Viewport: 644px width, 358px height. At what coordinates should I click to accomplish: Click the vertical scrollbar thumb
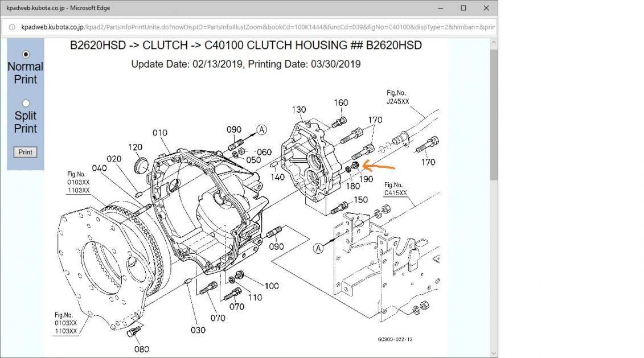(493, 114)
